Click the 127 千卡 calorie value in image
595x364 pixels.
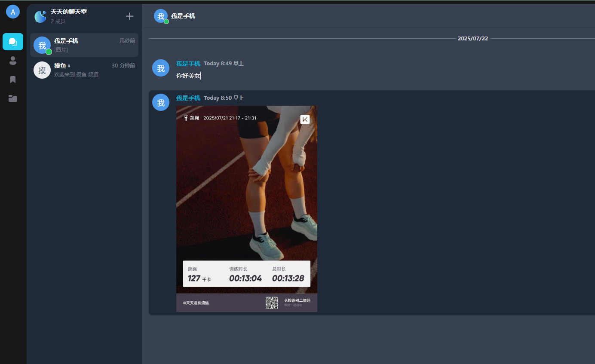coord(199,278)
